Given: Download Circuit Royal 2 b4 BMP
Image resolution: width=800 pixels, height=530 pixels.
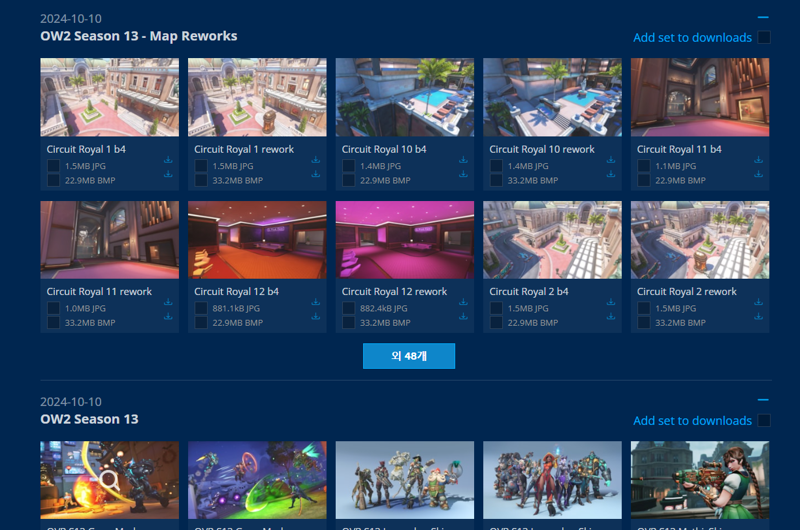Looking at the screenshot, I should (611, 316).
